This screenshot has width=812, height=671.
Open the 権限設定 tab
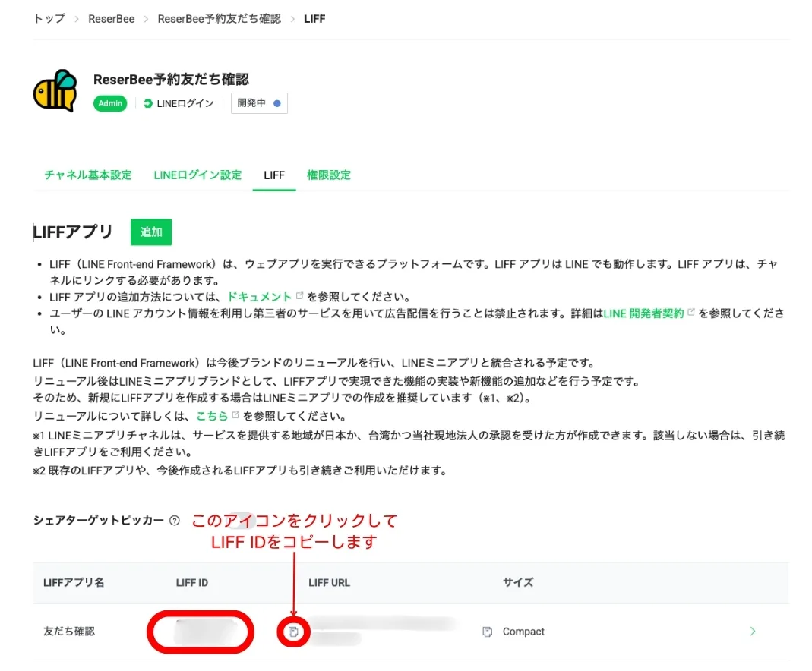click(329, 175)
